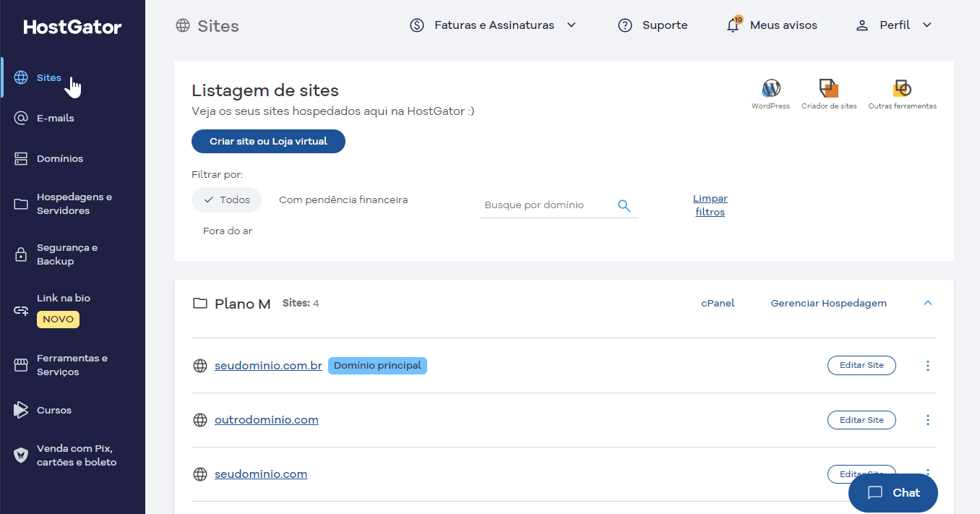This screenshot has width=980, height=514.
Task: Click globe icon beside seudominio.com.br
Action: [200, 366]
